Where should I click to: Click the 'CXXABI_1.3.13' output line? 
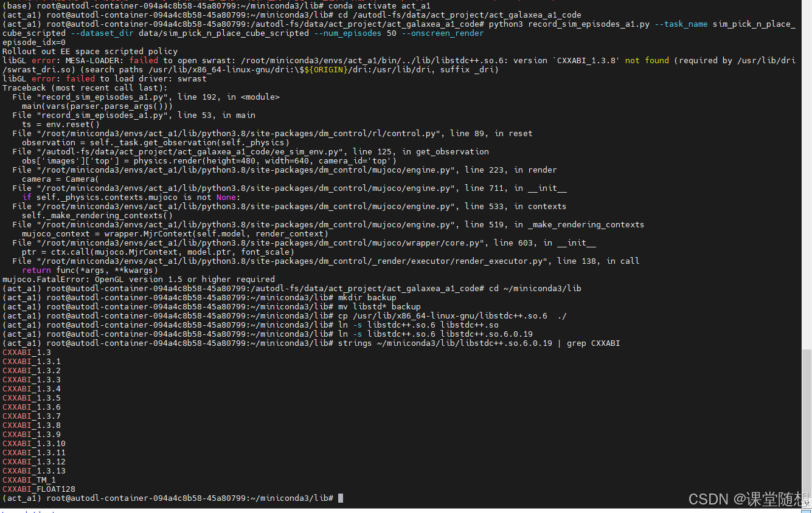34,471
